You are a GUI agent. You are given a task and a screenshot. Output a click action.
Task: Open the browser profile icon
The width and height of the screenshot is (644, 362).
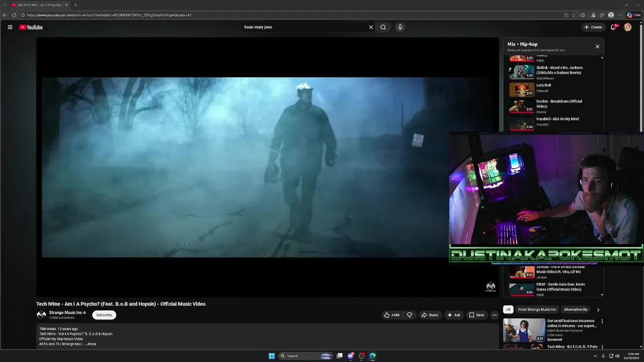coord(611,15)
